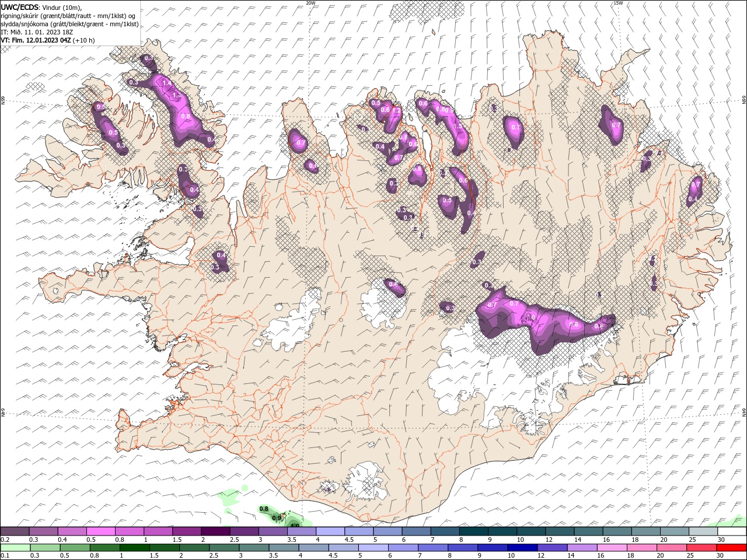This screenshot has height=560, width=747.
Task: Click upper-row snow swatch starting at 0.2
Action: coord(15,531)
